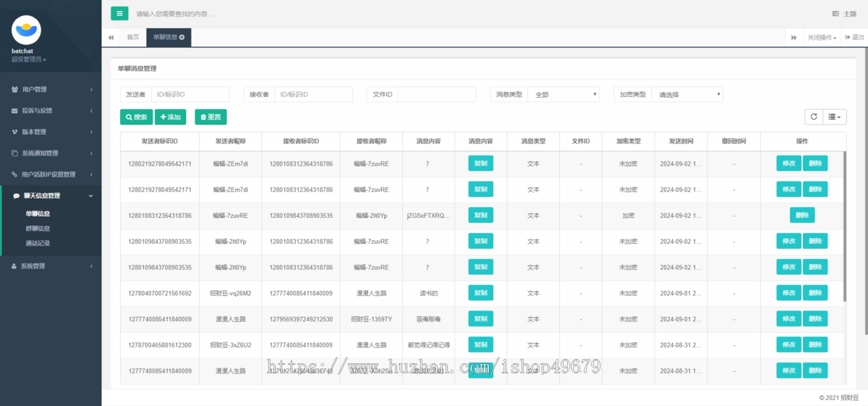Close the 单聊信息 tab with its x icon

182,37
